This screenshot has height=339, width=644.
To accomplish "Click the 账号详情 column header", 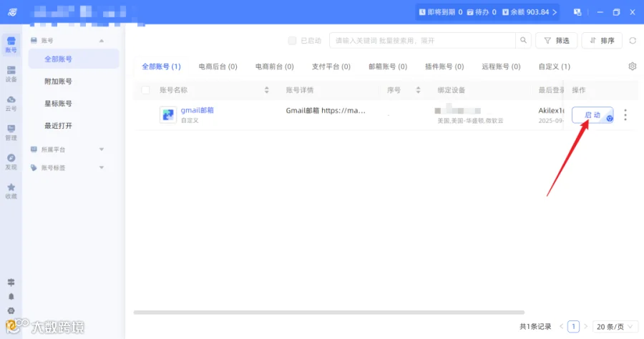I will 300,90.
